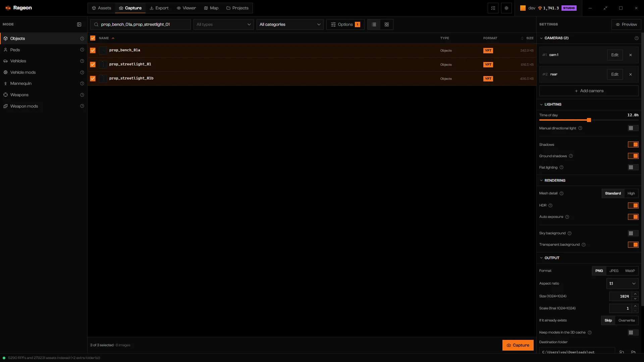Remove the cam1 camera
The width and height of the screenshot is (644, 362).
(631, 55)
